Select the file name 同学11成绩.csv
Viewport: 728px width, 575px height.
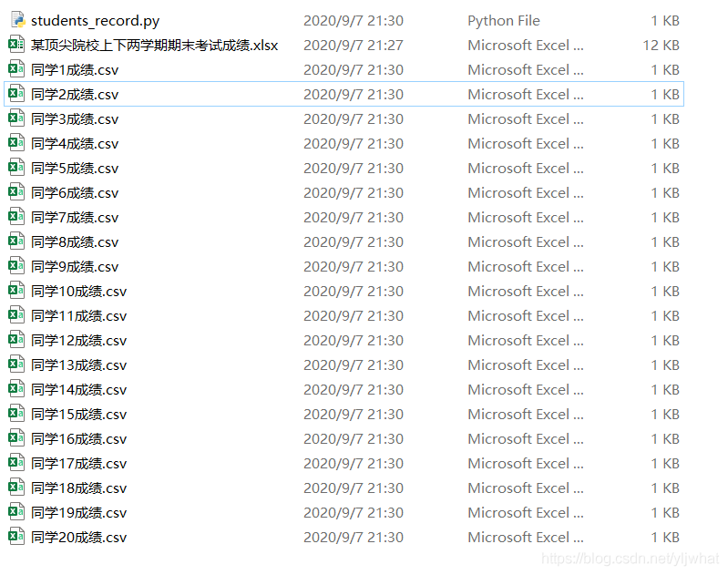coord(79,316)
